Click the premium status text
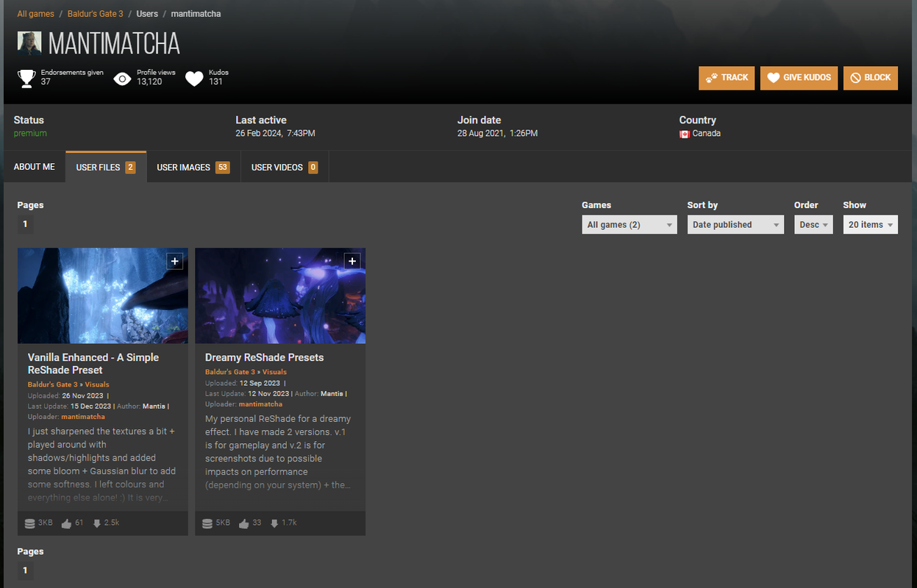The image size is (917, 588). (30, 134)
